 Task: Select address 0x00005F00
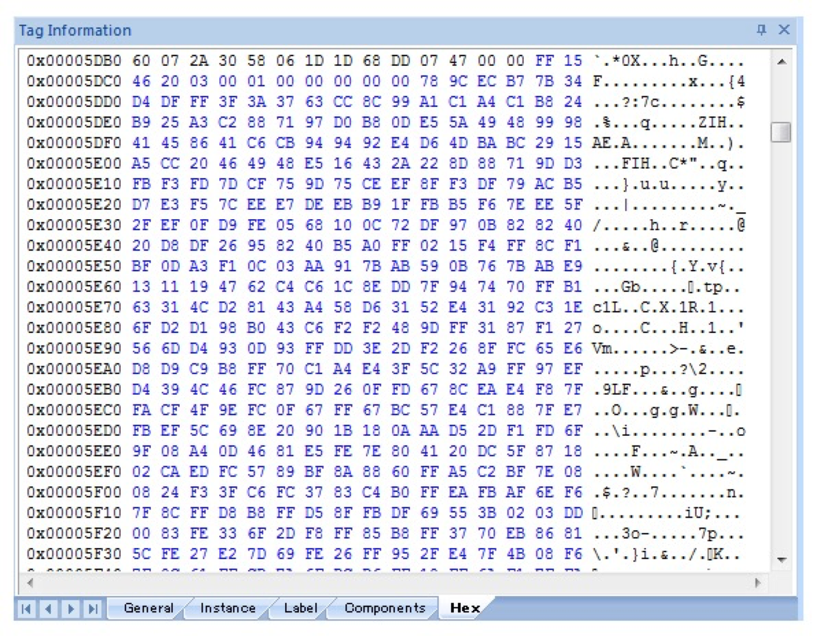pos(74,493)
